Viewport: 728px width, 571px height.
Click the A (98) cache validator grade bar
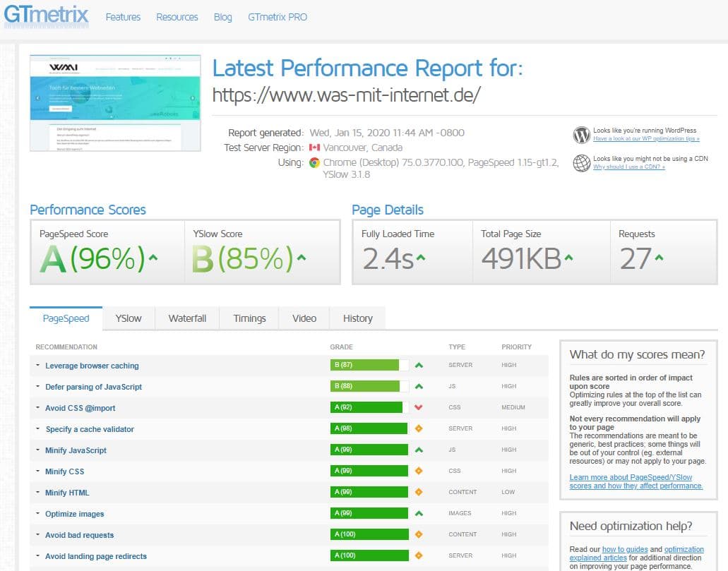369,428
